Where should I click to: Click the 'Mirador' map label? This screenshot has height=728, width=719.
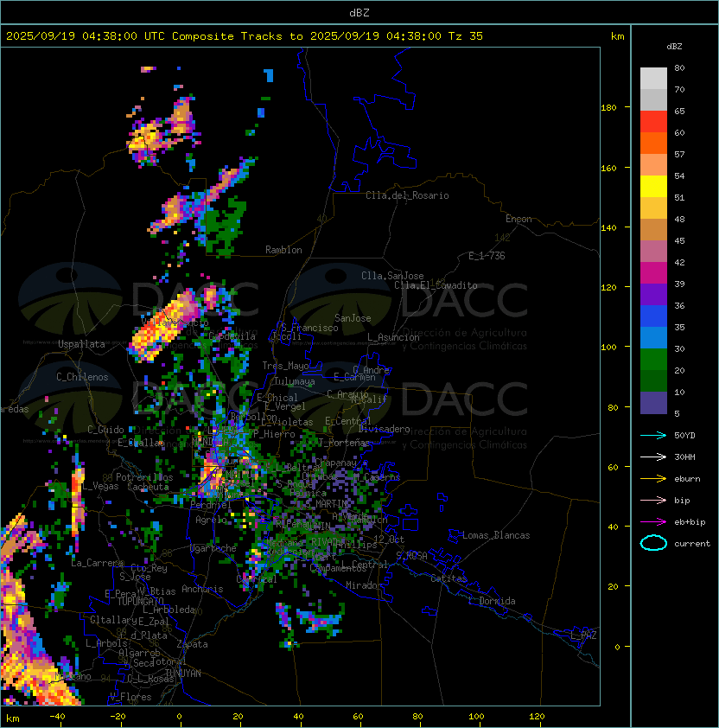pyautogui.click(x=364, y=585)
